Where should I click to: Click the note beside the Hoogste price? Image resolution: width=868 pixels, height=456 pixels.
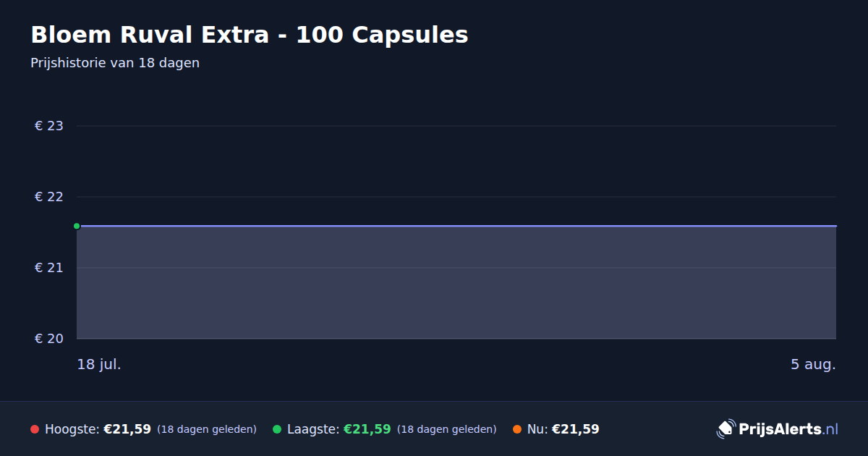(207, 429)
